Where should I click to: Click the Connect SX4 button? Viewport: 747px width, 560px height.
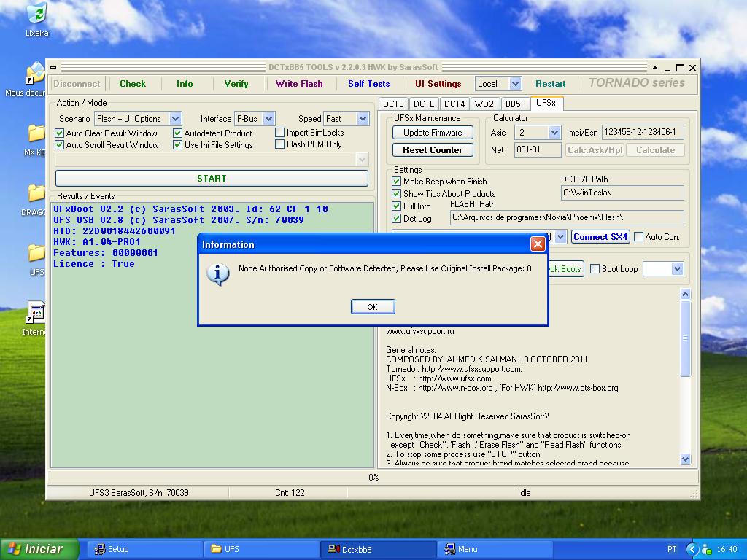click(600, 237)
